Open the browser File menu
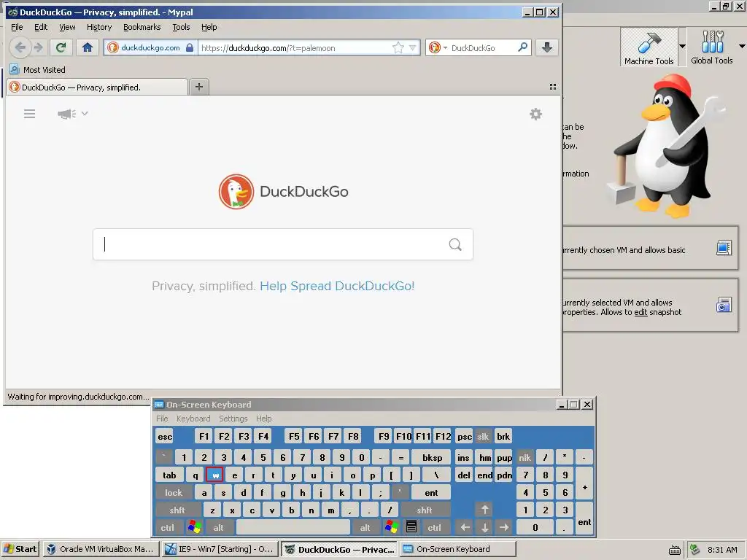 pyautogui.click(x=17, y=27)
